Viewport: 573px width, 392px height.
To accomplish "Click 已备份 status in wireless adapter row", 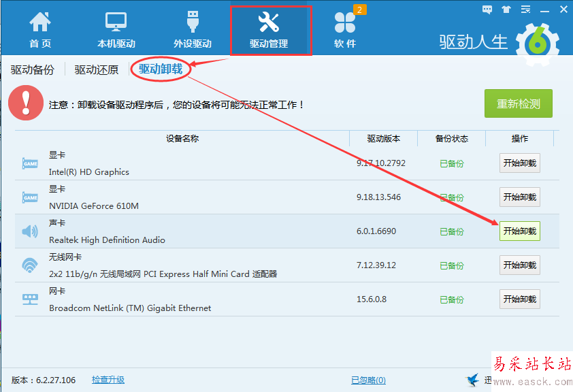I will click(452, 265).
